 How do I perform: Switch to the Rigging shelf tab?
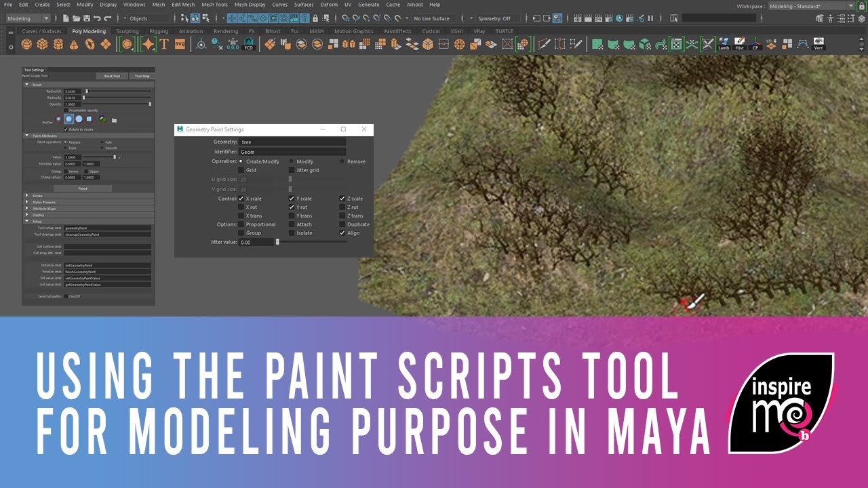(159, 31)
